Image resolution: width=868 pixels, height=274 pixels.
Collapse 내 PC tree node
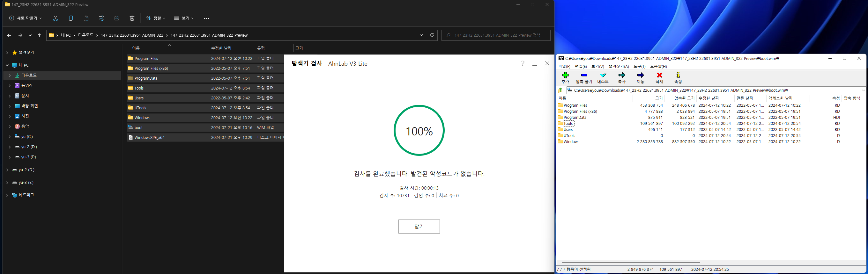click(7, 65)
